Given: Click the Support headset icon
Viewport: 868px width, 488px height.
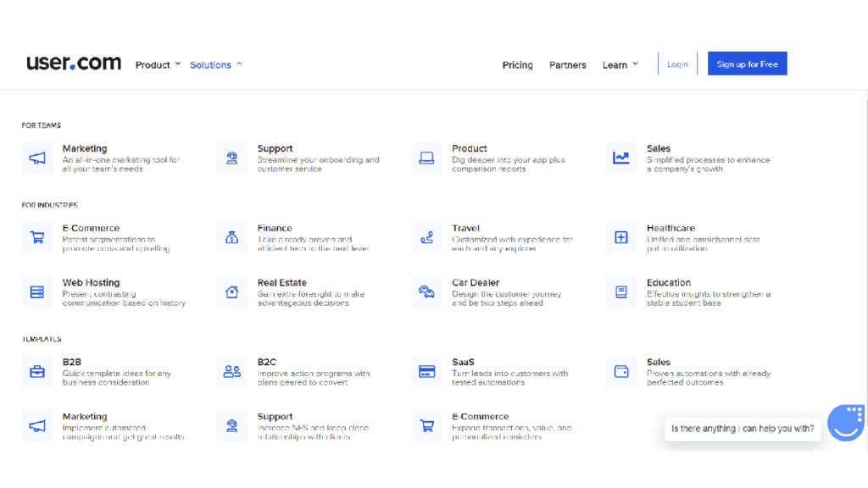Looking at the screenshot, I should (x=231, y=158).
